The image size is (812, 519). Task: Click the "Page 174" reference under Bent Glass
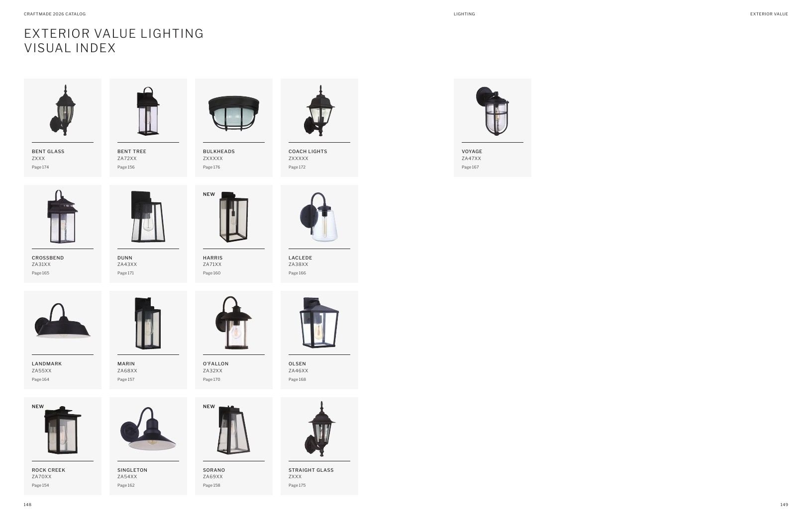pos(40,167)
